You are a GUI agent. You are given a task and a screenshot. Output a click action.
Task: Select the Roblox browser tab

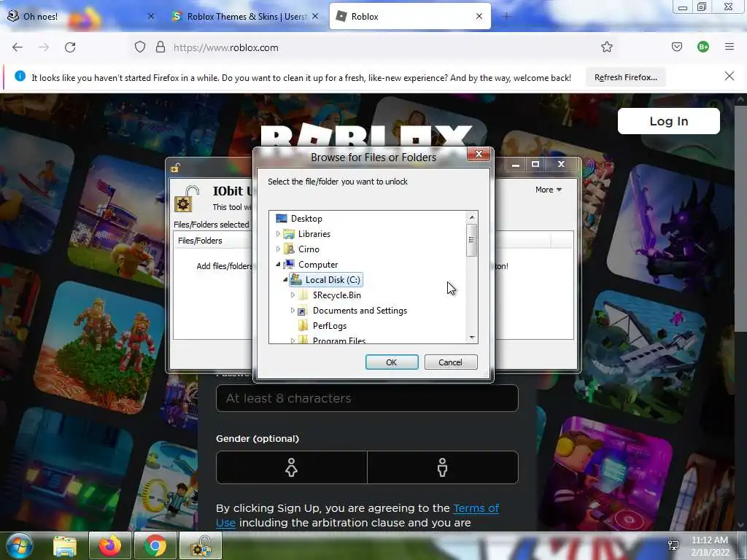pos(410,16)
